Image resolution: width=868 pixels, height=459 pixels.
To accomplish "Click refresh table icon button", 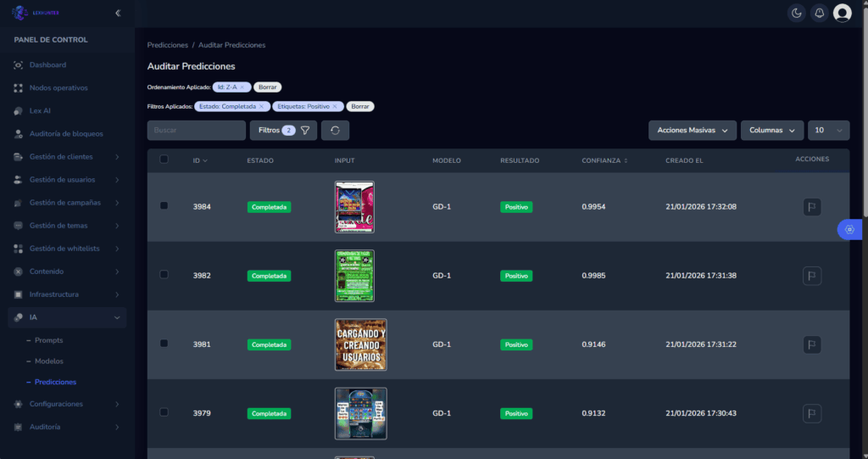I will click(x=335, y=130).
